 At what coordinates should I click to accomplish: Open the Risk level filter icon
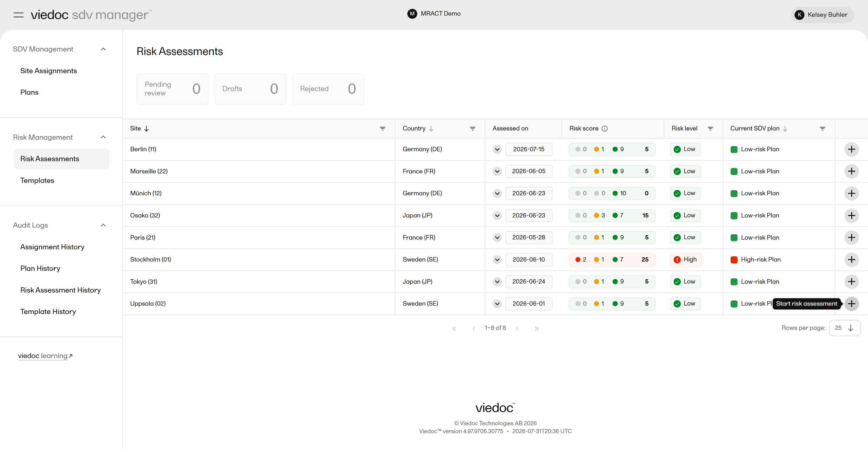click(710, 129)
